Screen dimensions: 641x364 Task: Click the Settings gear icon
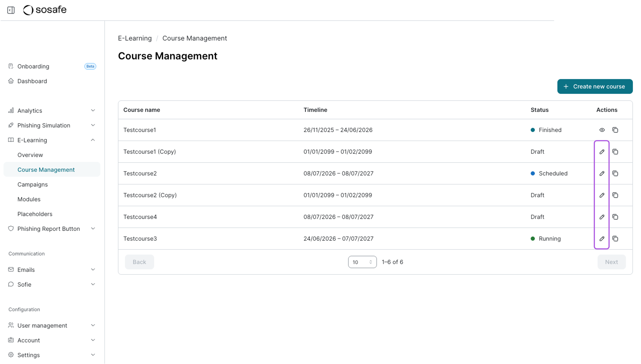(x=11, y=355)
